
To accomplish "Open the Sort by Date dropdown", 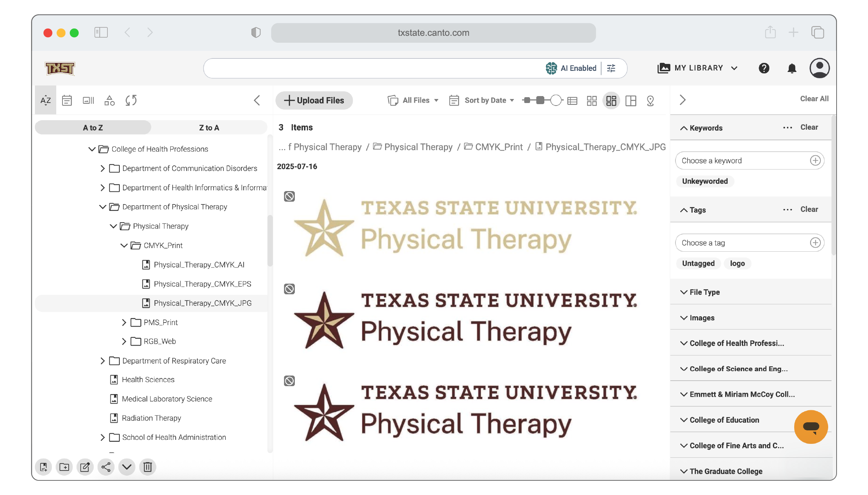I will (x=481, y=100).
